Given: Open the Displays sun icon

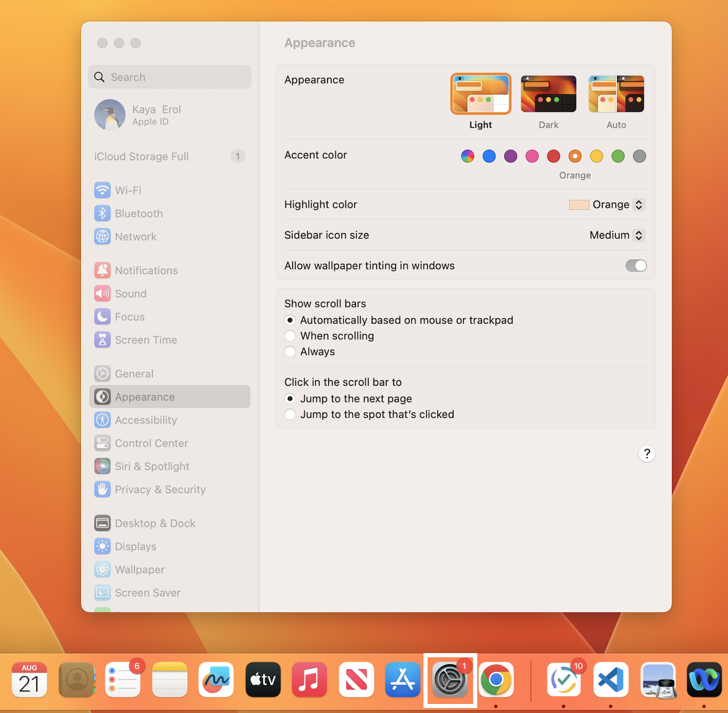Looking at the screenshot, I should (102, 546).
